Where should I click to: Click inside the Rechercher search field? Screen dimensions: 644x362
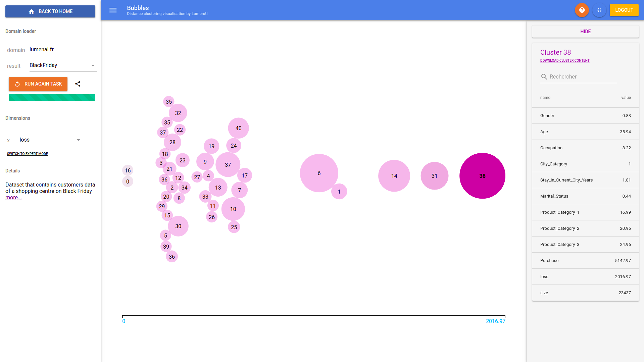[581, 76]
